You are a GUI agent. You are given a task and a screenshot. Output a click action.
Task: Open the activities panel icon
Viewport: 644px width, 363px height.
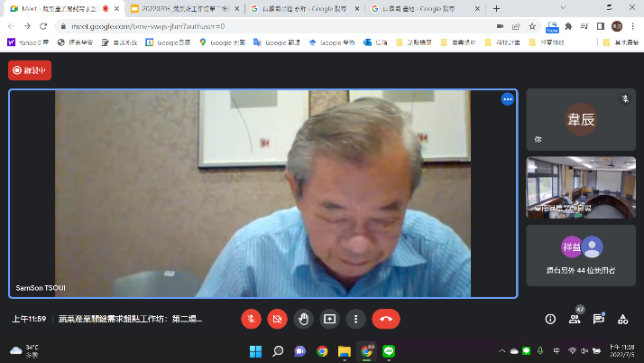pos(623,319)
